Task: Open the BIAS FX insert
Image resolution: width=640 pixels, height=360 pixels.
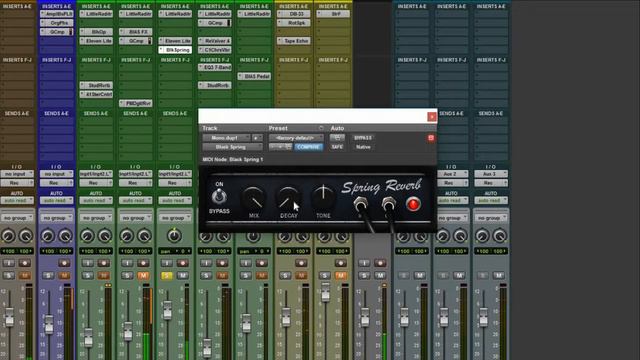Action: [x=136, y=32]
